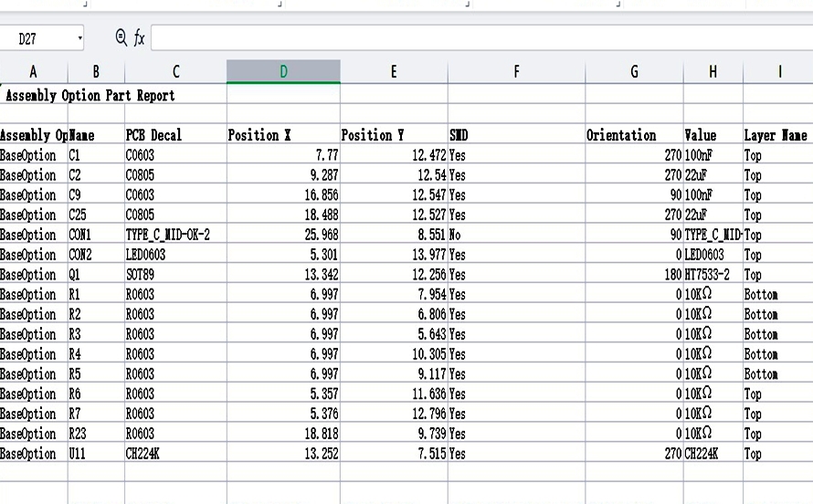The height and width of the screenshot is (504, 813).
Task: Click the cell containing TYPE_C_MID-OK-2
Action: (168, 235)
